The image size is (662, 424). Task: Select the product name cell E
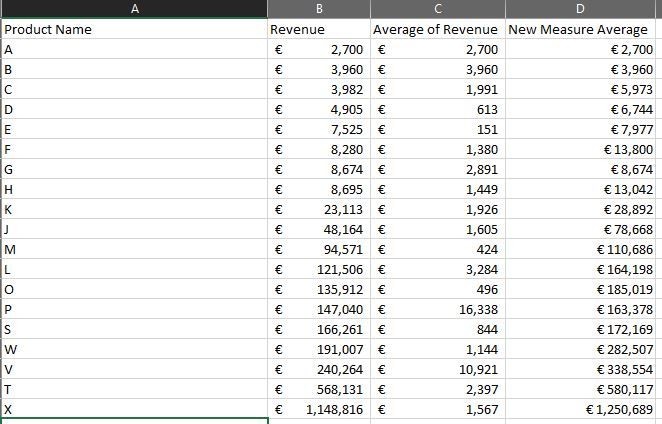[x=134, y=129]
